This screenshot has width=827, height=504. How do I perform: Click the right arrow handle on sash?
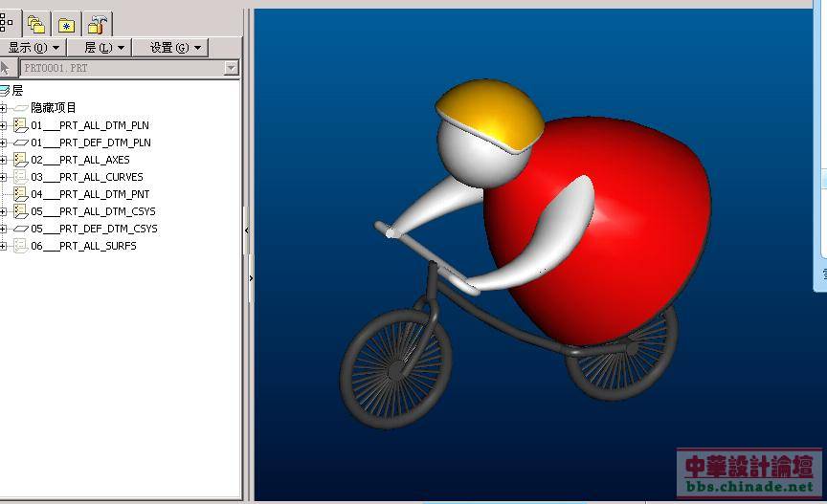(251, 278)
